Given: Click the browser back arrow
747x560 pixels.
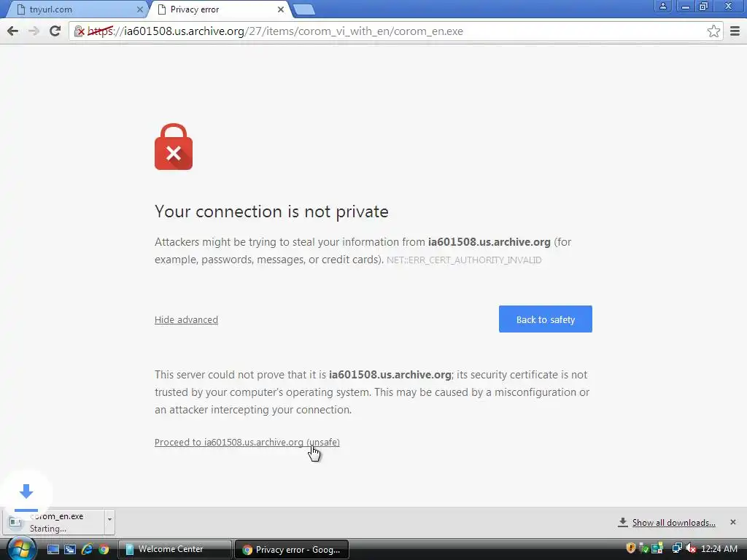Looking at the screenshot, I should click(x=13, y=31).
